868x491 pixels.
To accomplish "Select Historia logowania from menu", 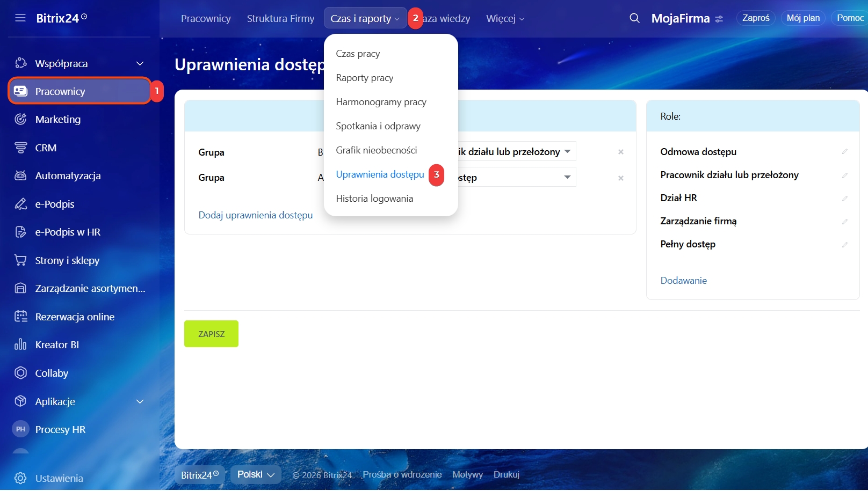I will point(374,199).
